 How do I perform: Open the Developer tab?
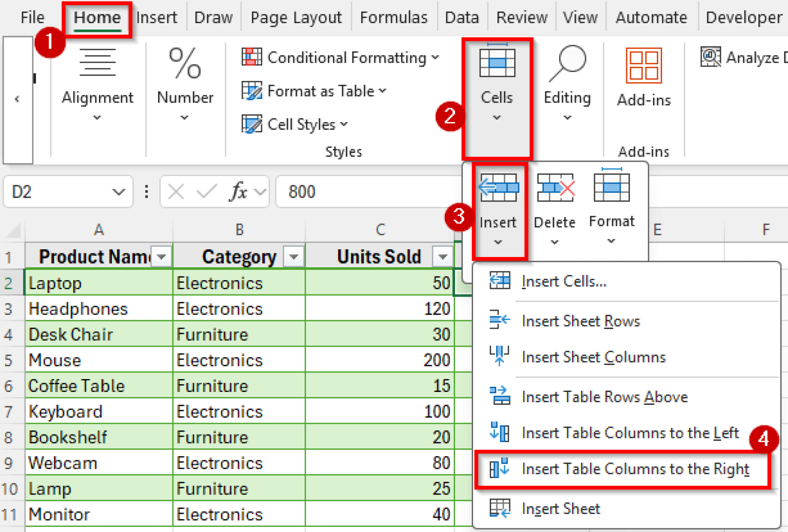(x=743, y=17)
